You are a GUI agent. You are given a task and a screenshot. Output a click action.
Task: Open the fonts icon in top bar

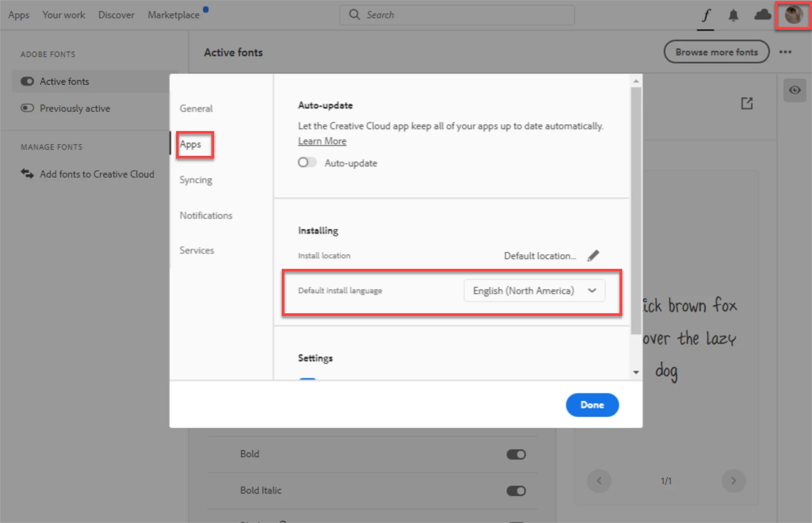point(706,15)
